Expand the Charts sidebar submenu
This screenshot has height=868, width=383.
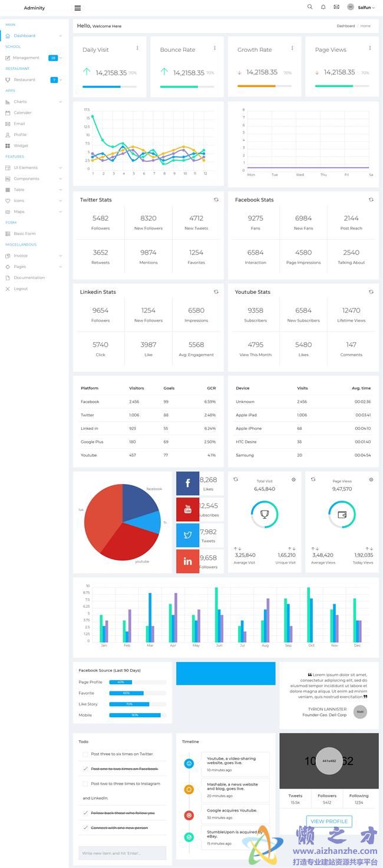pos(34,102)
